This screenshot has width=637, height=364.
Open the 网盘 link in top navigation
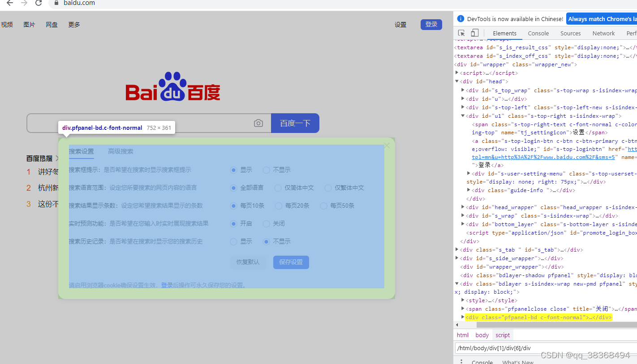(52, 25)
